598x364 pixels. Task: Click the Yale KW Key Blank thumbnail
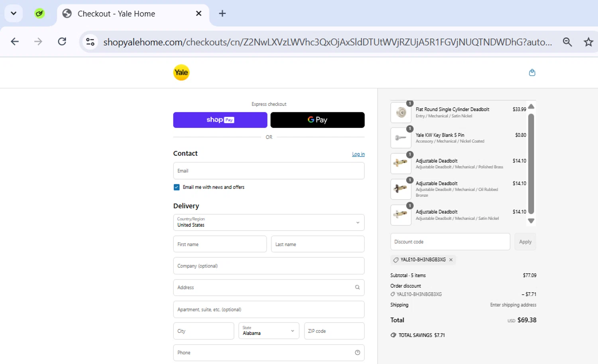click(x=401, y=138)
